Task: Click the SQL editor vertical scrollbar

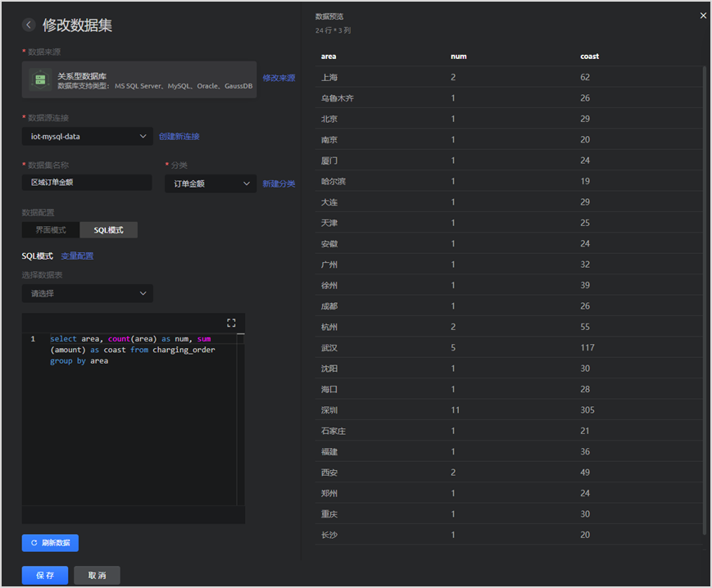Action: (241, 419)
